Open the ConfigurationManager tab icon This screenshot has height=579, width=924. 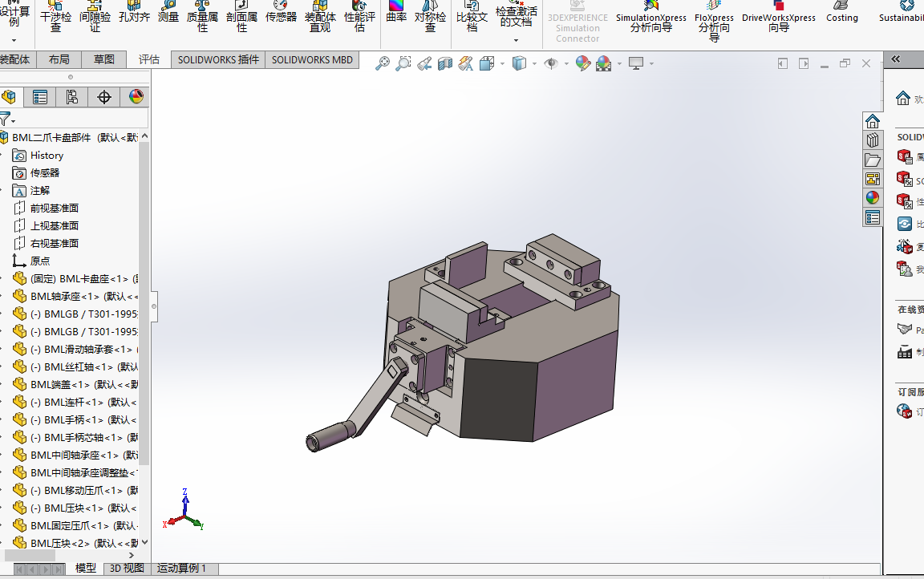(72, 97)
